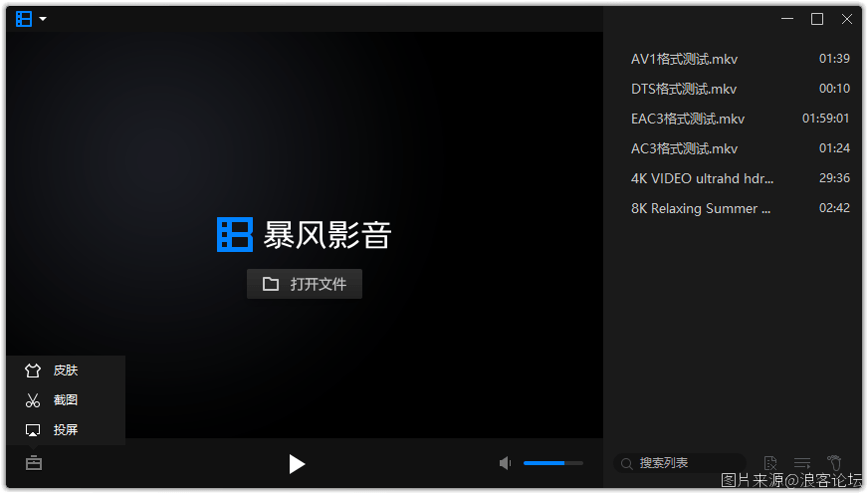The image size is (868, 494).
Task: Open the Baofeng logo main menu
Action: [x=24, y=19]
